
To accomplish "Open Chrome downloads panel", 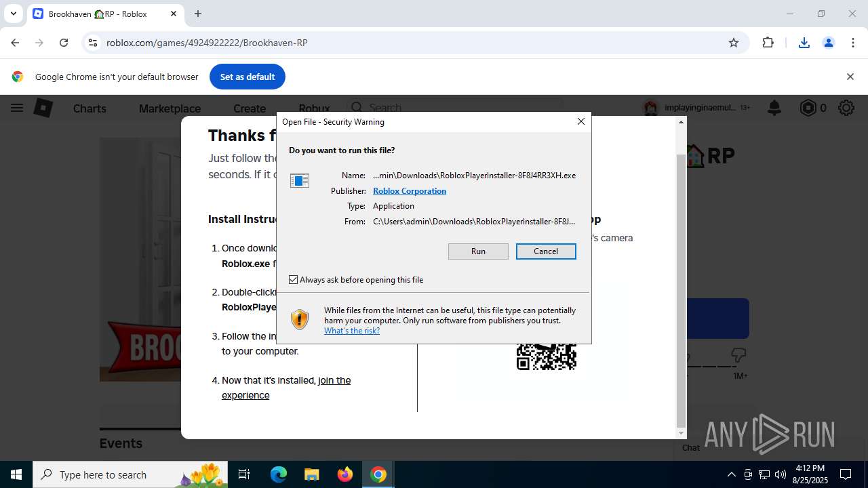I will coord(804,43).
